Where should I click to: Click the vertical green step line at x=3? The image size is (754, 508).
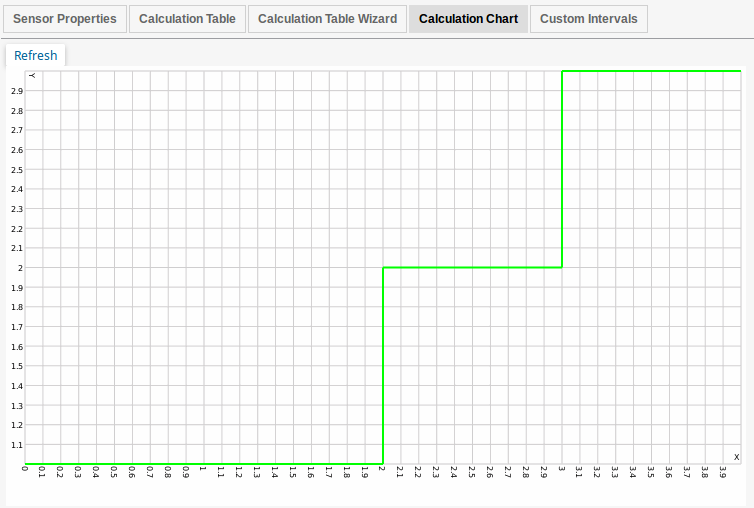click(562, 170)
